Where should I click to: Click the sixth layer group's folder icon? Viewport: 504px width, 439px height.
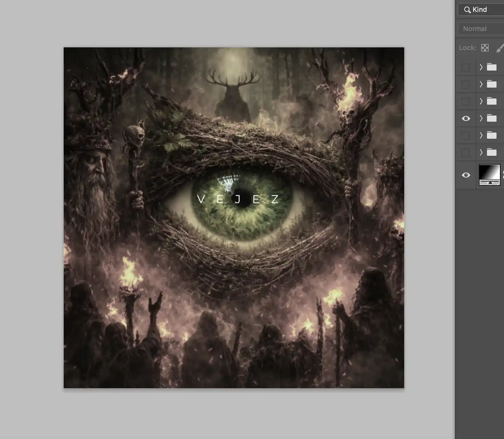[491, 152]
